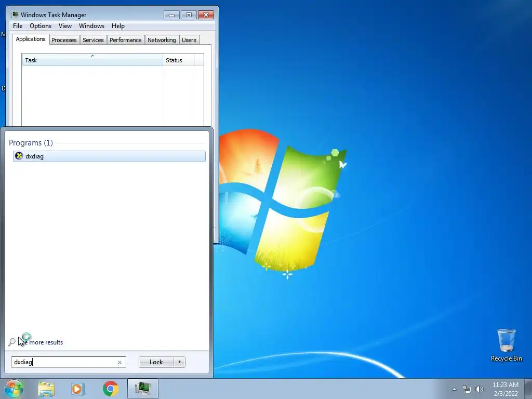Open the File menu in Task Manager

pos(18,26)
